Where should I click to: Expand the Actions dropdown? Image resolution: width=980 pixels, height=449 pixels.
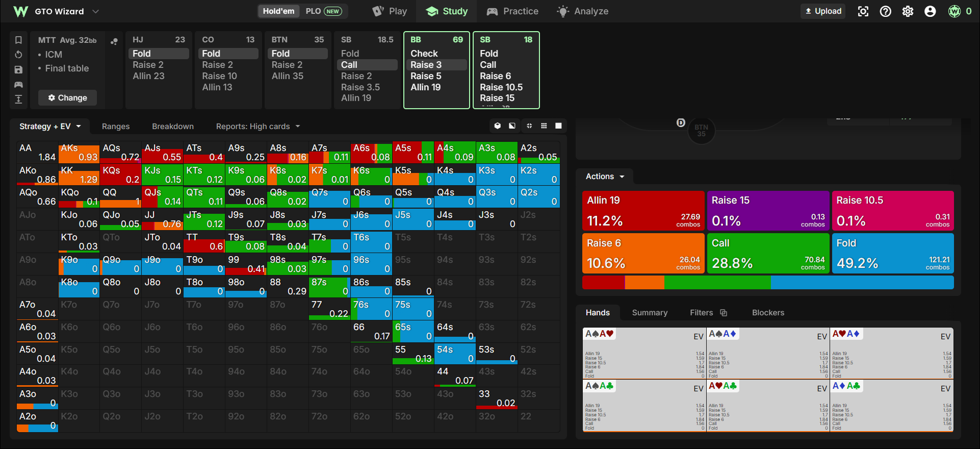coord(605,177)
